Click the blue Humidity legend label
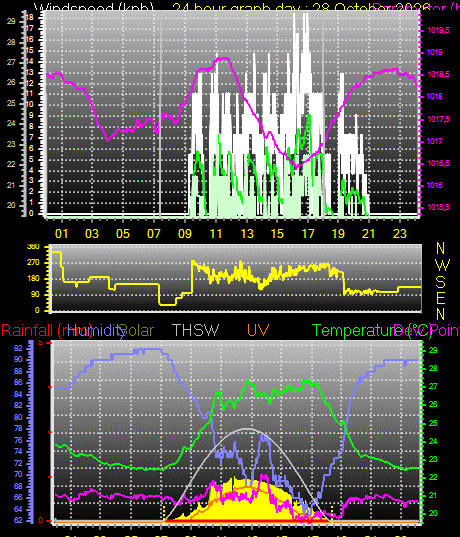 point(97,331)
